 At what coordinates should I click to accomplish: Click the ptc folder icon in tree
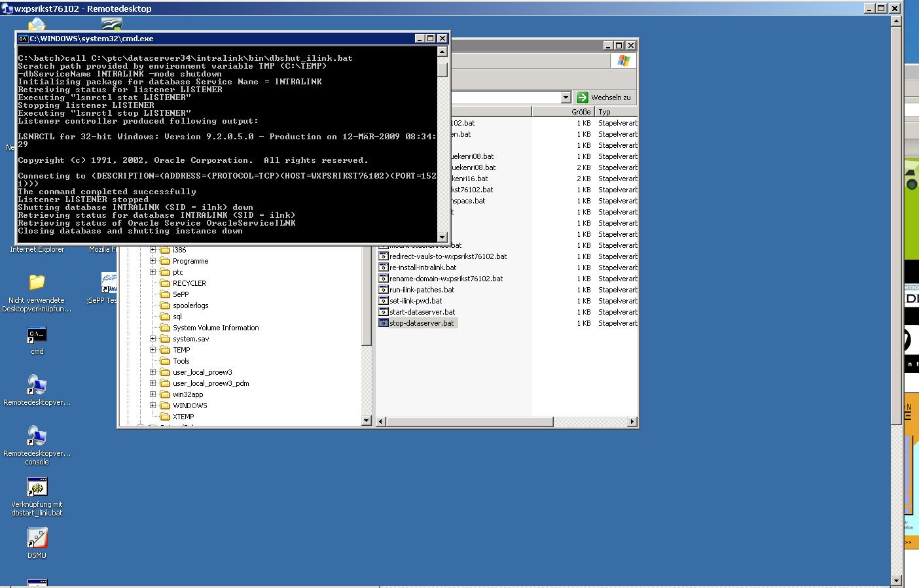(165, 272)
